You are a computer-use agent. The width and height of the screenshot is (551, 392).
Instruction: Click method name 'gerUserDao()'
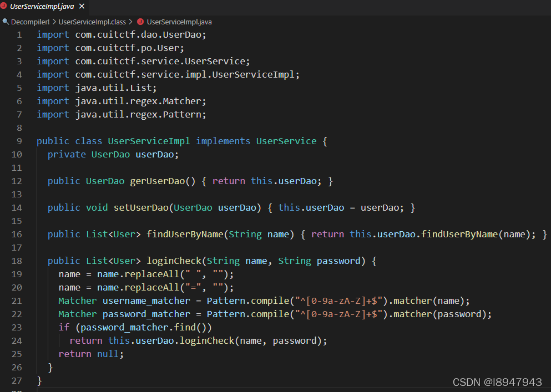tap(163, 181)
